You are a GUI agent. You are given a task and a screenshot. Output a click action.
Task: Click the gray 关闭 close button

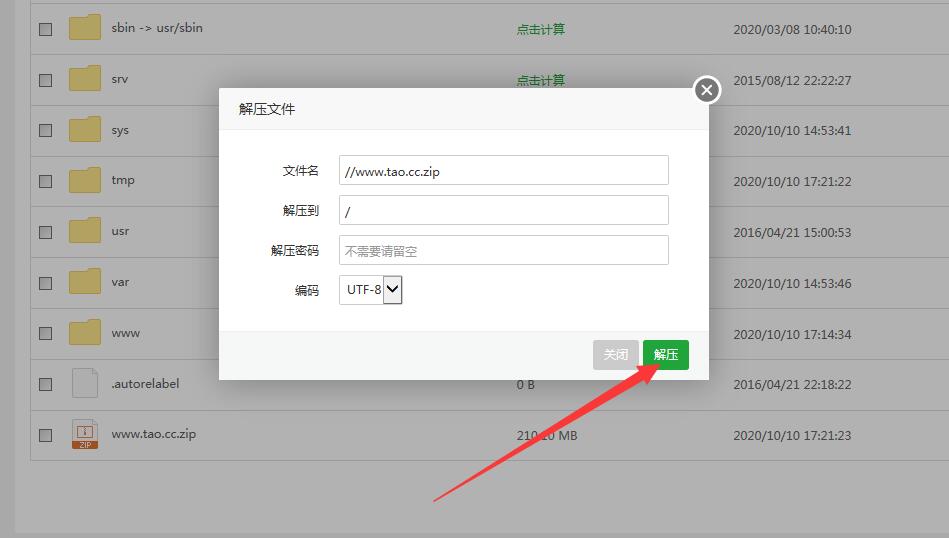pos(615,355)
